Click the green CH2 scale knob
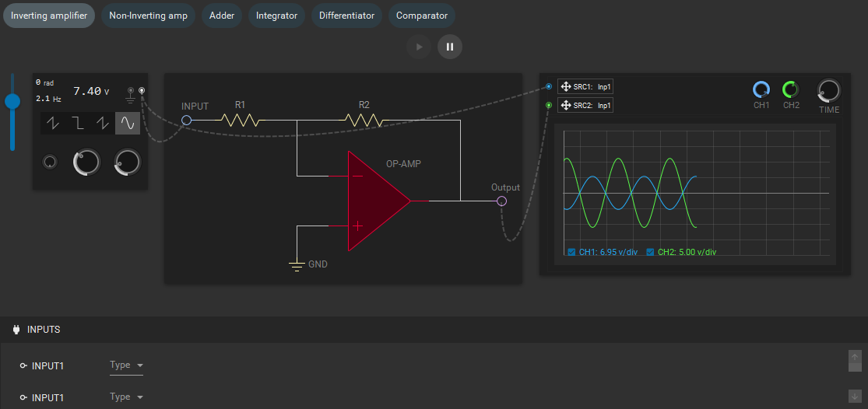 click(x=791, y=89)
